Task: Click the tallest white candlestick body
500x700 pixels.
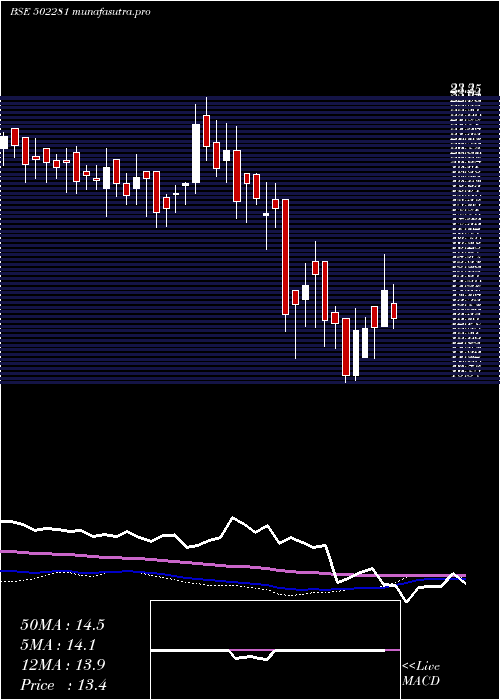Action: 196,153
